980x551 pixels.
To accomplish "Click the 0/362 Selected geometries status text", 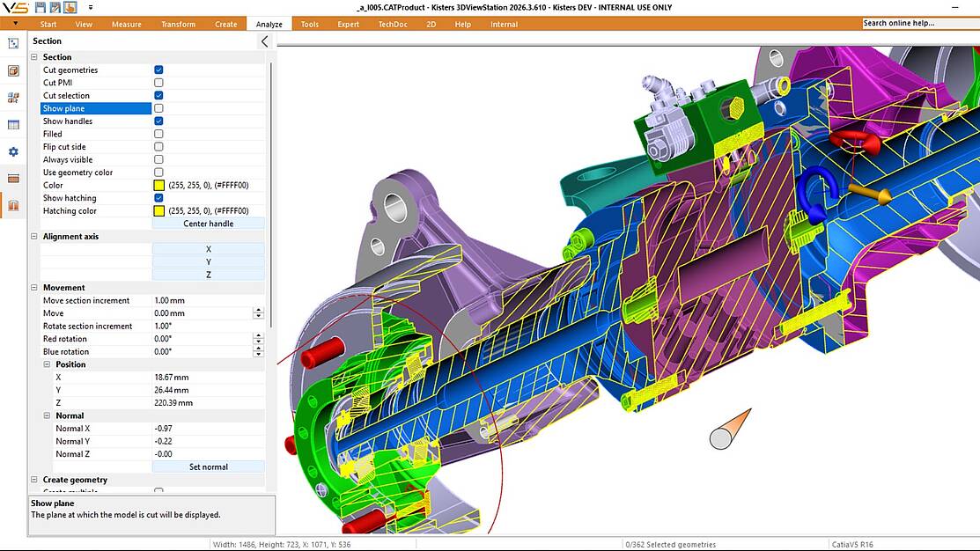I will click(671, 544).
